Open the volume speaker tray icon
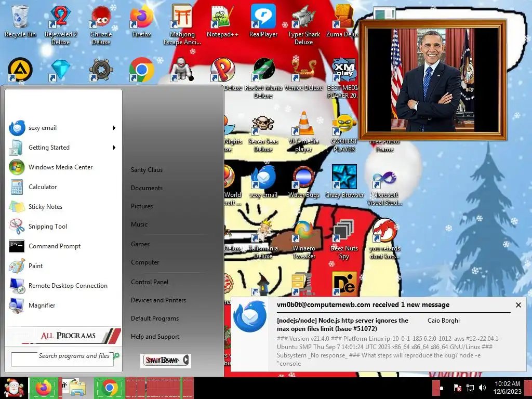Viewport: 532px width, 399px height. coord(482,388)
